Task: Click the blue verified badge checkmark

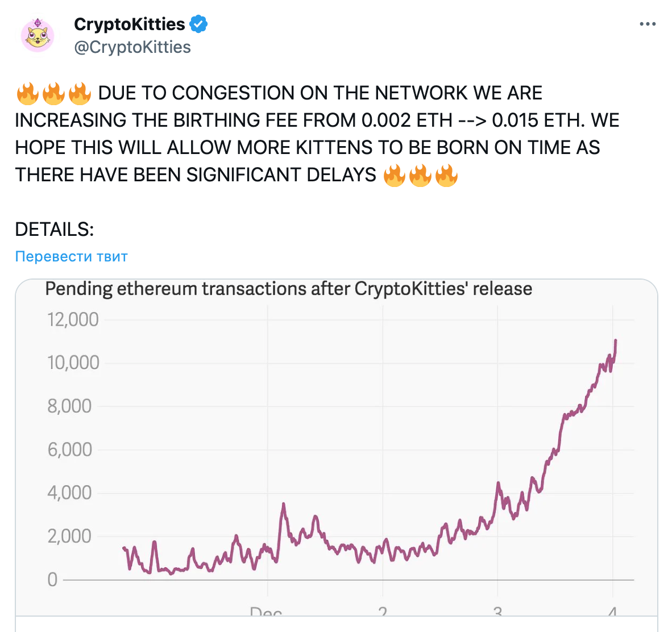Action: (x=198, y=24)
